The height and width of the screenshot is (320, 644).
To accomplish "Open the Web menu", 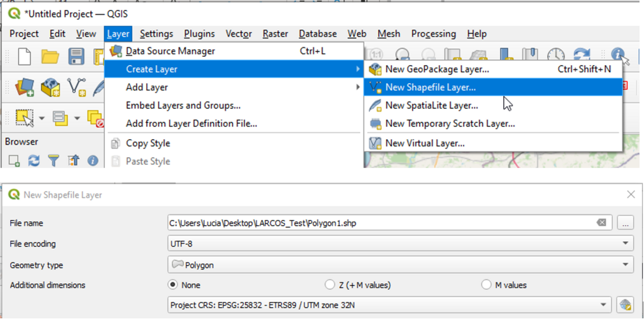I will (357, 34).
